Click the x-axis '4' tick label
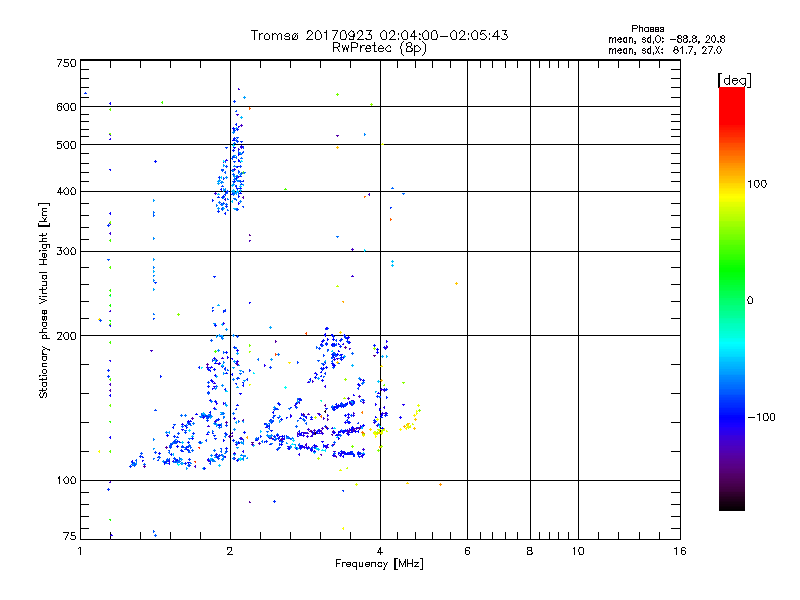 click(380, 551)
